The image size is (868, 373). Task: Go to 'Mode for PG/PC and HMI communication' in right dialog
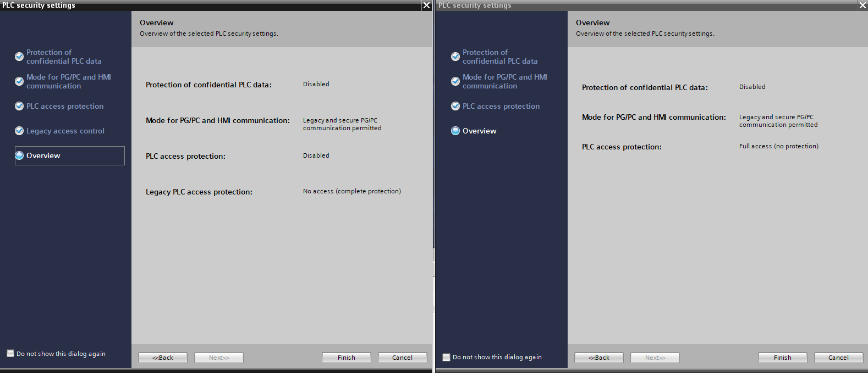(x=504, y=81)
